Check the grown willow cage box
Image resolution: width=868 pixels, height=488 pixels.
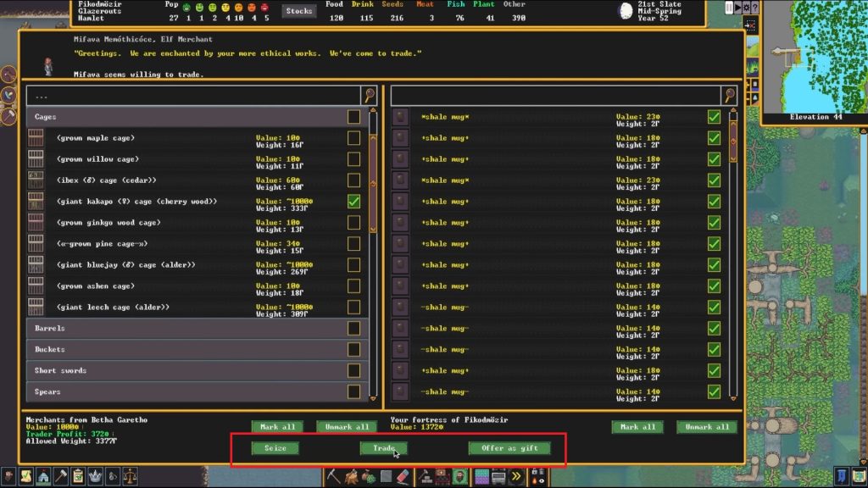click(353, 158)
